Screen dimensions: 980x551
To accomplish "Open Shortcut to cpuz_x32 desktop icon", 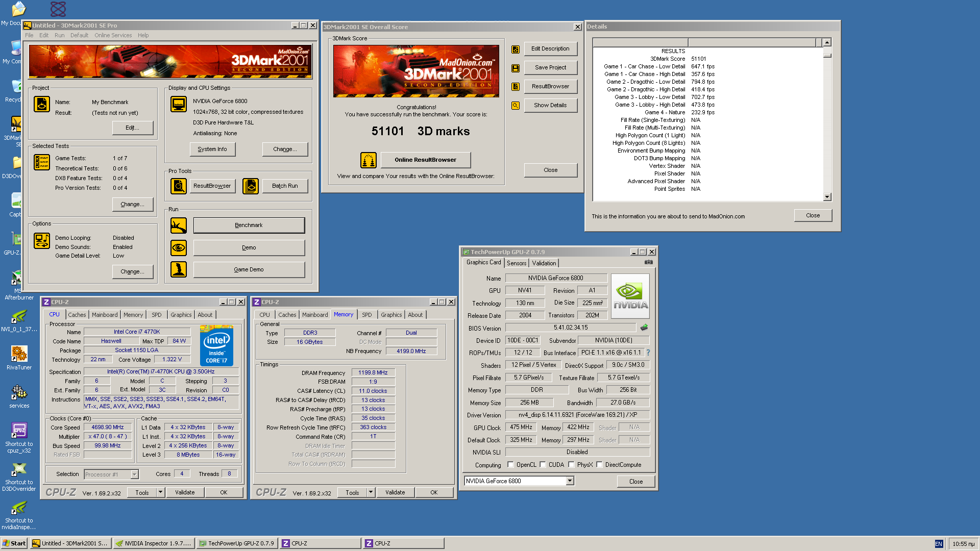I will (x=19, y=437).
